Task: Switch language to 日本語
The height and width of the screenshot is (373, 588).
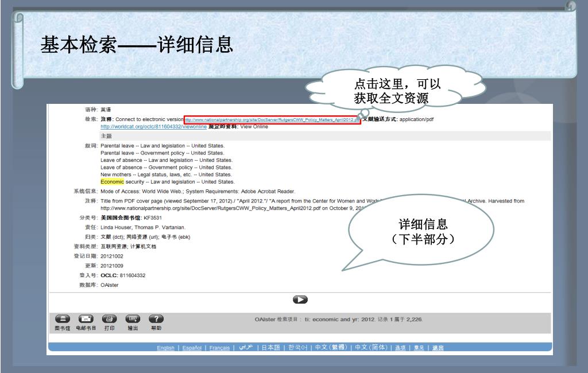Action: pyautogui.click(x=271, y=348)
